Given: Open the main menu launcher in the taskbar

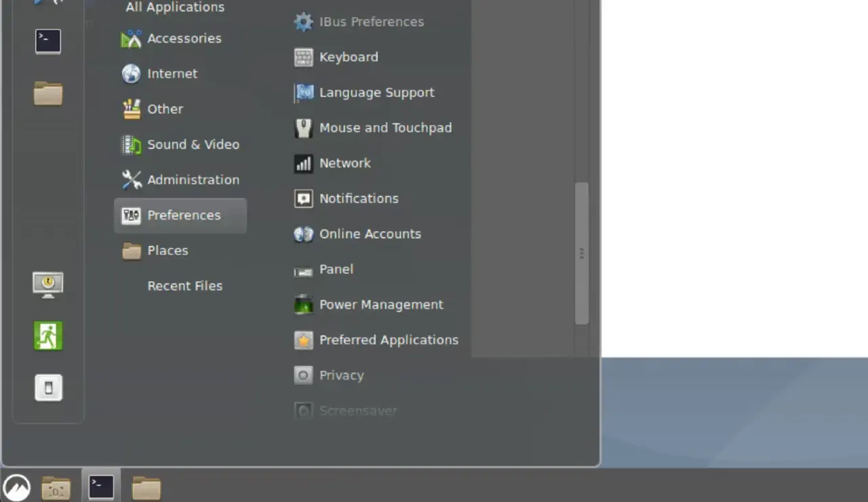Looking at the screenshot, I should [17, 487].
